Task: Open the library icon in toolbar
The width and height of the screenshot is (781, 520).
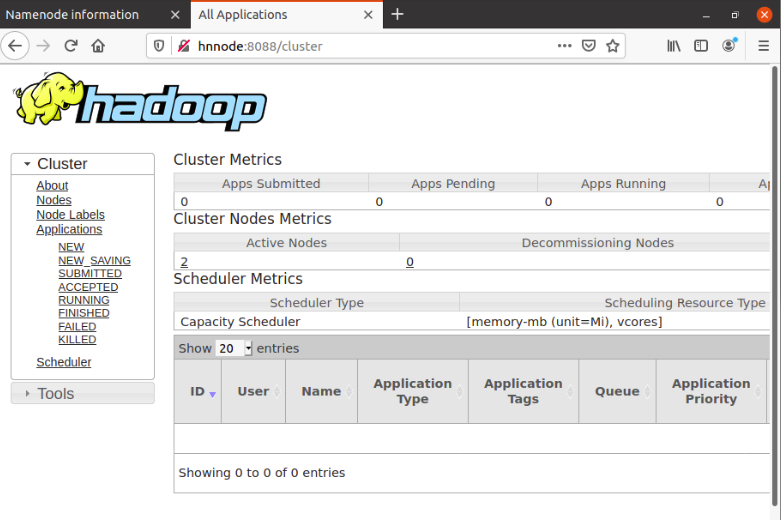Action: click(x=675, y=46)
